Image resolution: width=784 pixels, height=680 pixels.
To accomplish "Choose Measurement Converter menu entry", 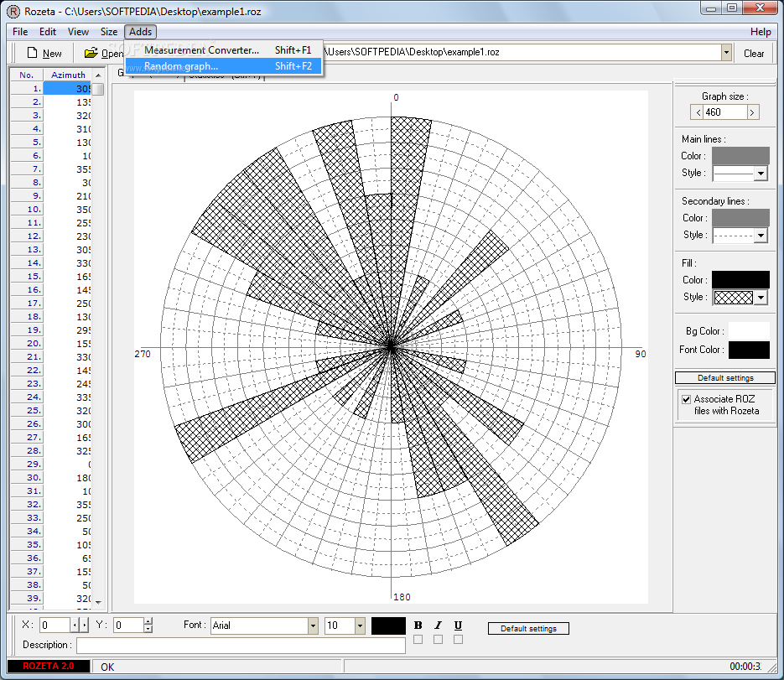I will tap(224, 50).
